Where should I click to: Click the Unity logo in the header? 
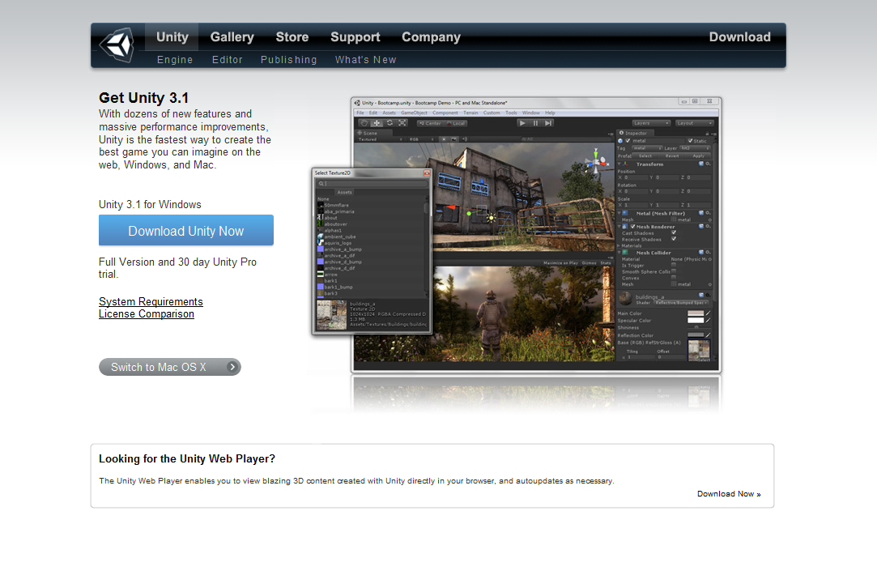point(116,45)
